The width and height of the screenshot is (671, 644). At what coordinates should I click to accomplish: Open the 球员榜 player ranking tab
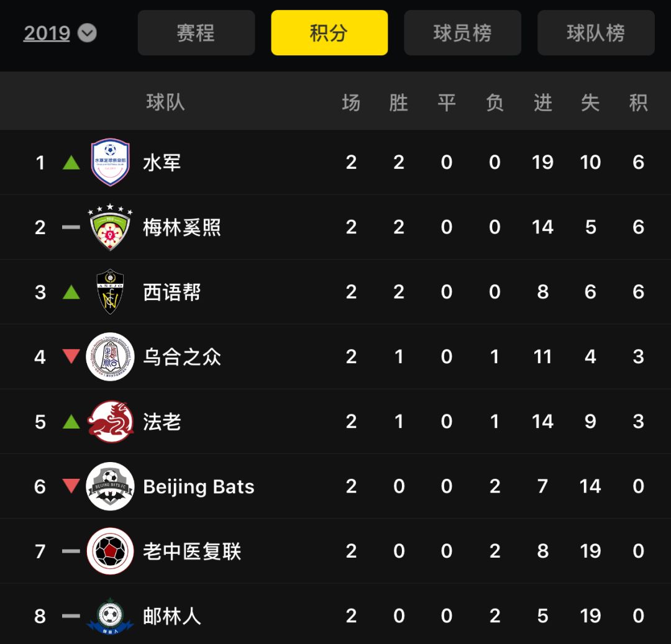click(463, 33)
